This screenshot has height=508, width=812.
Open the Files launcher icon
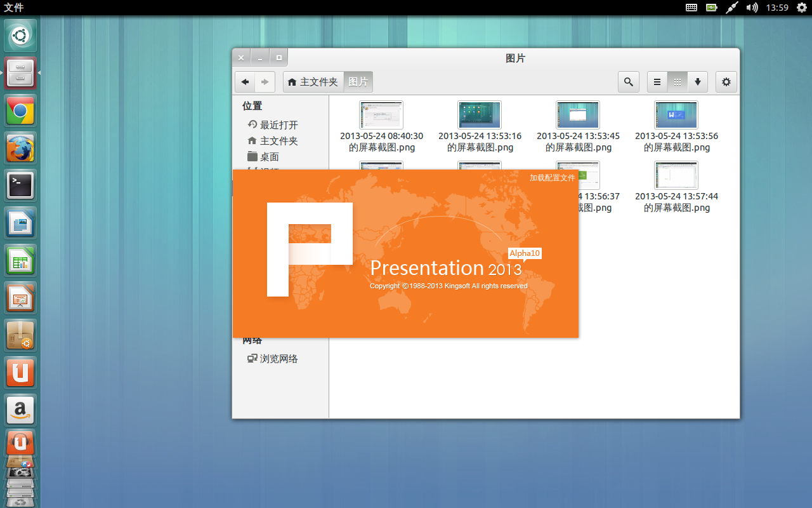[20, 73]
